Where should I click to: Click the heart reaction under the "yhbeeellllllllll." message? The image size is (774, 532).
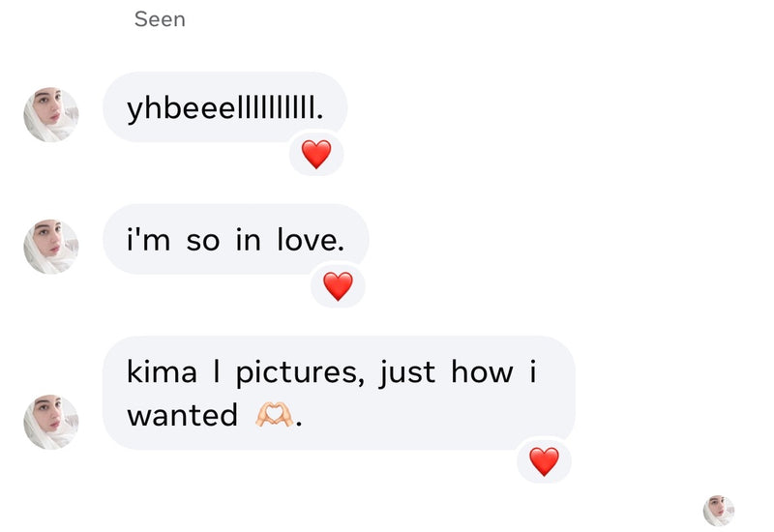click(316, 154)
